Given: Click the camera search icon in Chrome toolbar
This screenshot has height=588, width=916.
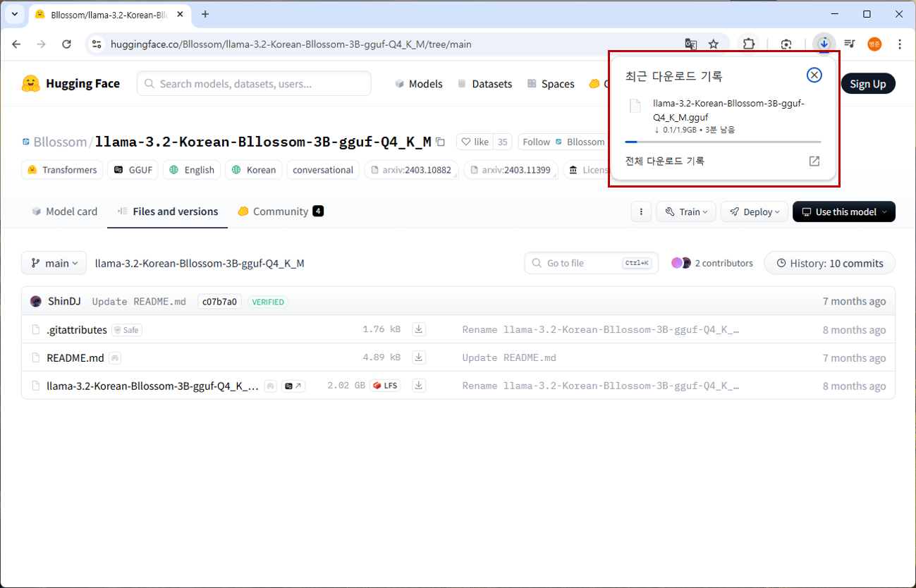Looking at the screenshot, I should pos(787,44).
